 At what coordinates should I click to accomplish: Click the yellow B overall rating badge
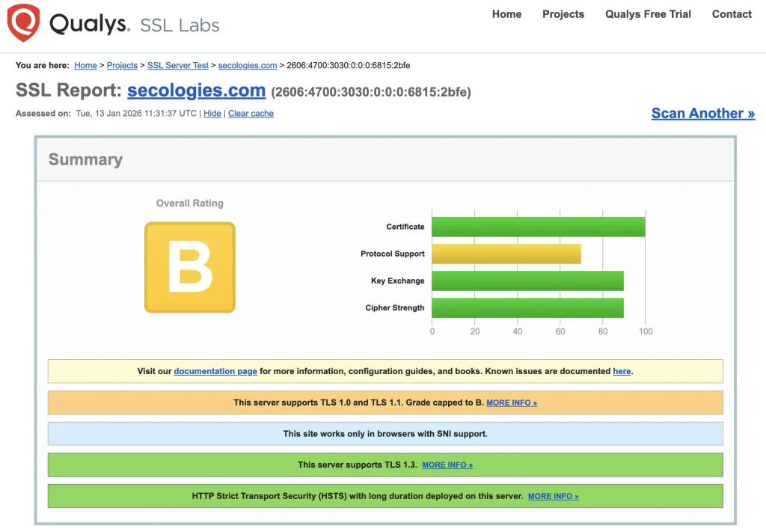[189, 267]
